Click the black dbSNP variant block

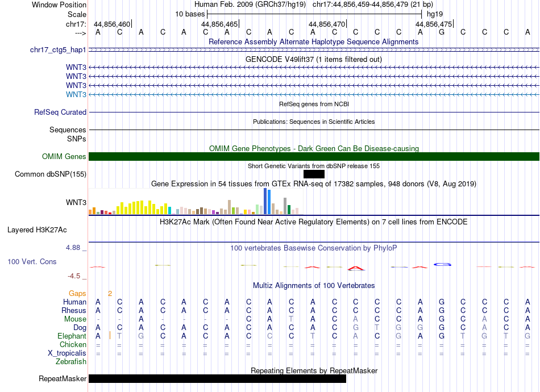click(314, 174)
